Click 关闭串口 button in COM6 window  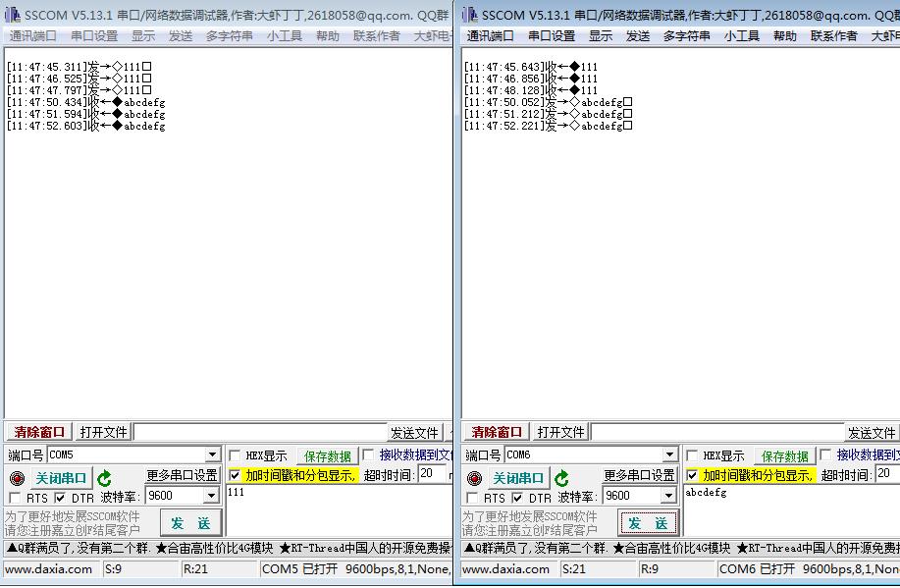[x=518, y=478]
